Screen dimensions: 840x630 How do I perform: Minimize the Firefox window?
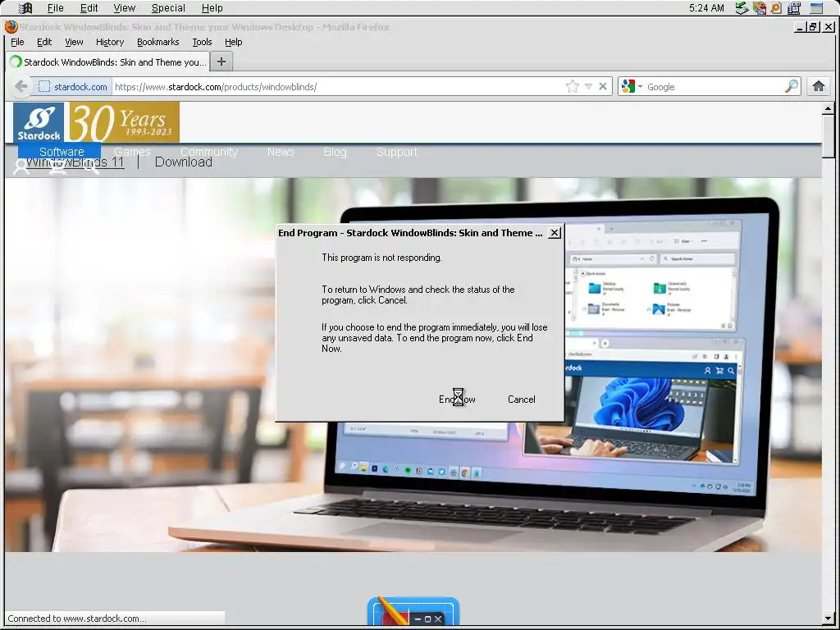pyautogui.click(x=801, y=27)
